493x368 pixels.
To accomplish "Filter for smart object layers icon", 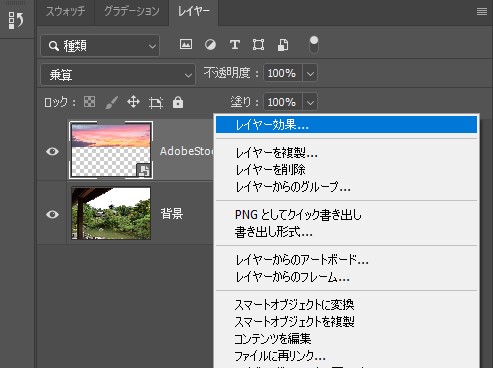I will pyautogui.click(x=283, y=45).
